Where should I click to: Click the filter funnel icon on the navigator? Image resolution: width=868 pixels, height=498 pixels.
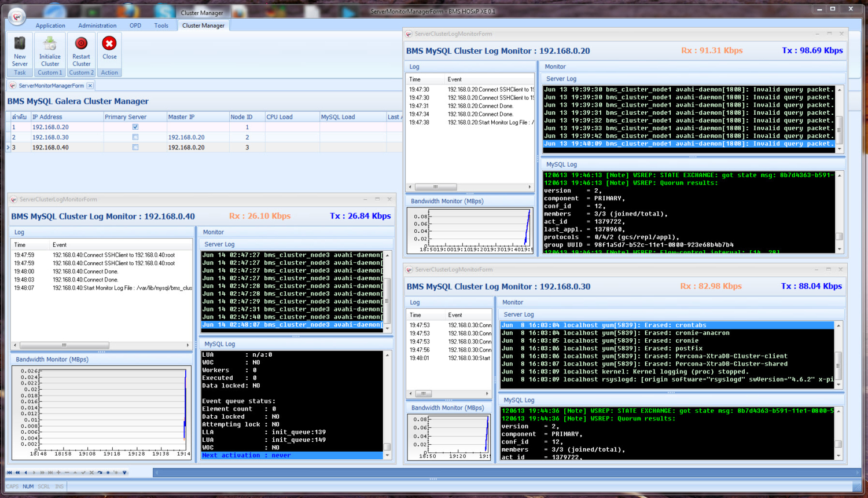point(124,473)
